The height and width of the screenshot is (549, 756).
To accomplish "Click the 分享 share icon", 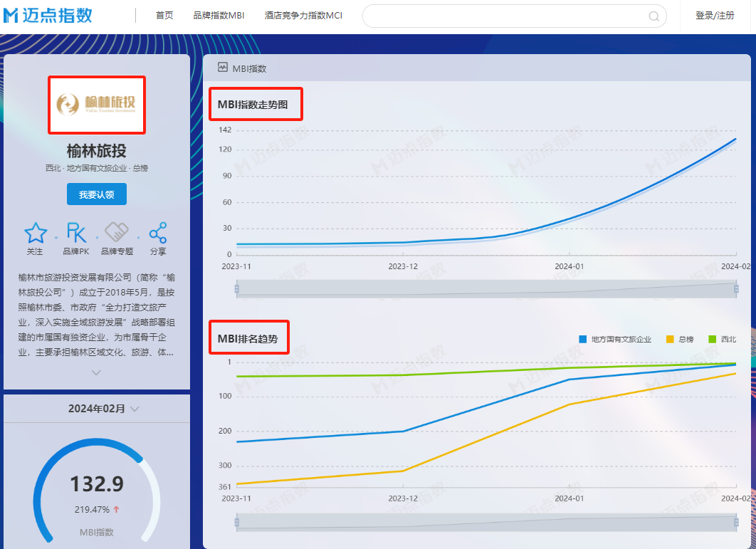I will point(157,233).
